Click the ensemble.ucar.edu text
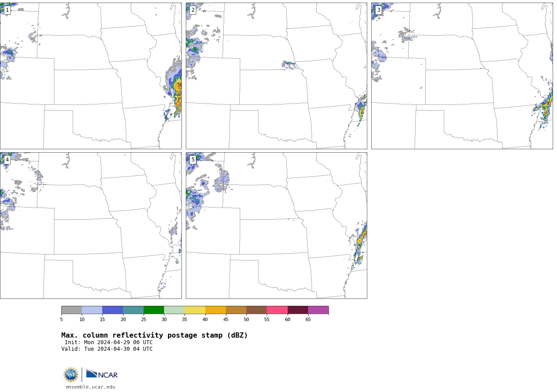The width and height of the screenshot is (557, 392). click(x=91, y=387)
